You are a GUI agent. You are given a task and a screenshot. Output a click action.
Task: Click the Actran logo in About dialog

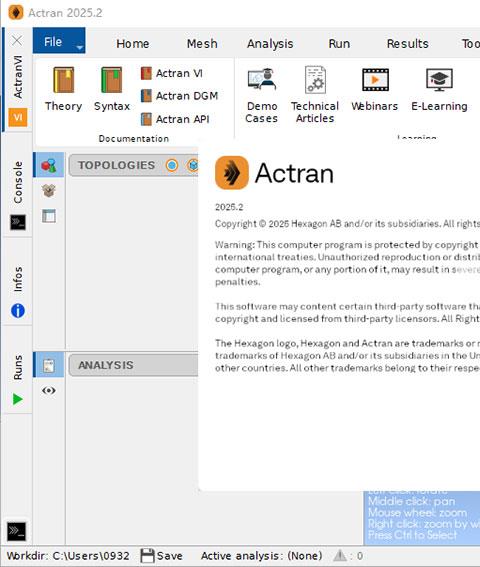click(232, 172)
